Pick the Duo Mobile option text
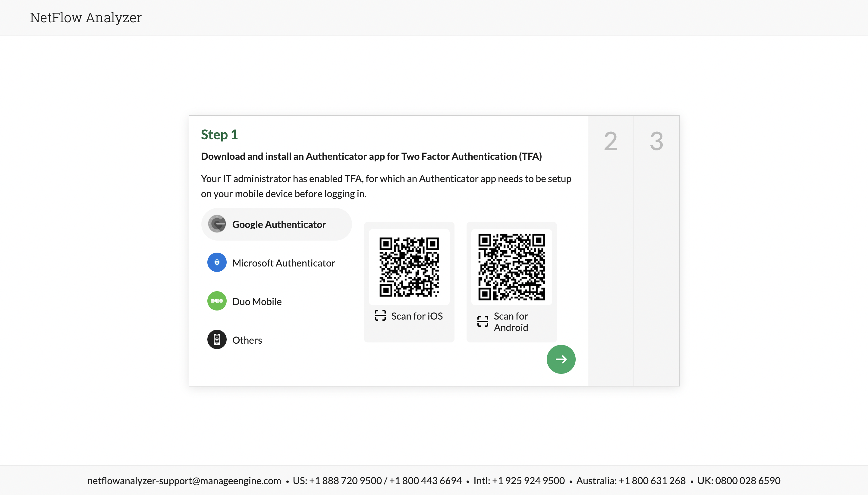 point(257,301)
